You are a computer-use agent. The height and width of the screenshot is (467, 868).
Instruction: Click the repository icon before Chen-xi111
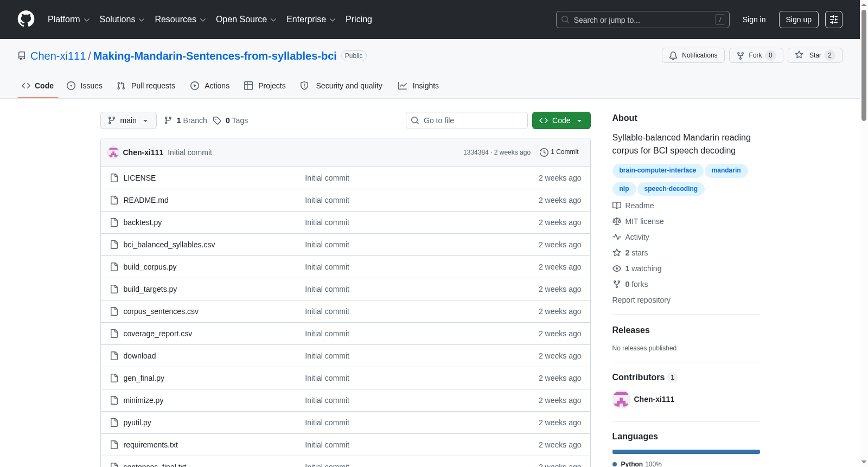pos(22,56)
